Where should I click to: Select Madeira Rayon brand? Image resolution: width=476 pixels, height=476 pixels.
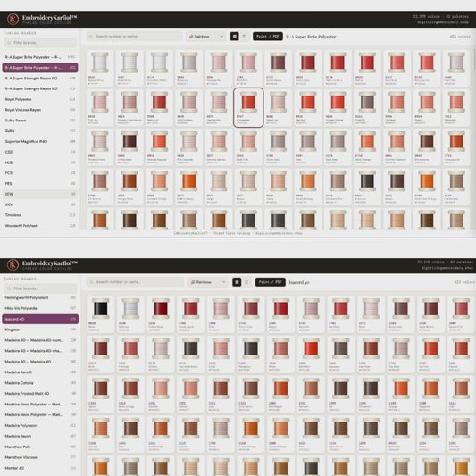pos(40,436)
